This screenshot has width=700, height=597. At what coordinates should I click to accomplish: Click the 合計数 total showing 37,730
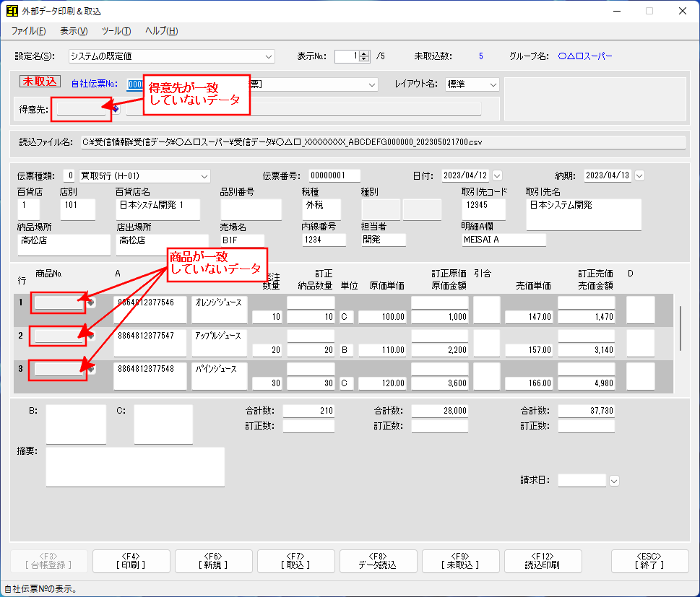pyautogui.click(x=586, y=411)
